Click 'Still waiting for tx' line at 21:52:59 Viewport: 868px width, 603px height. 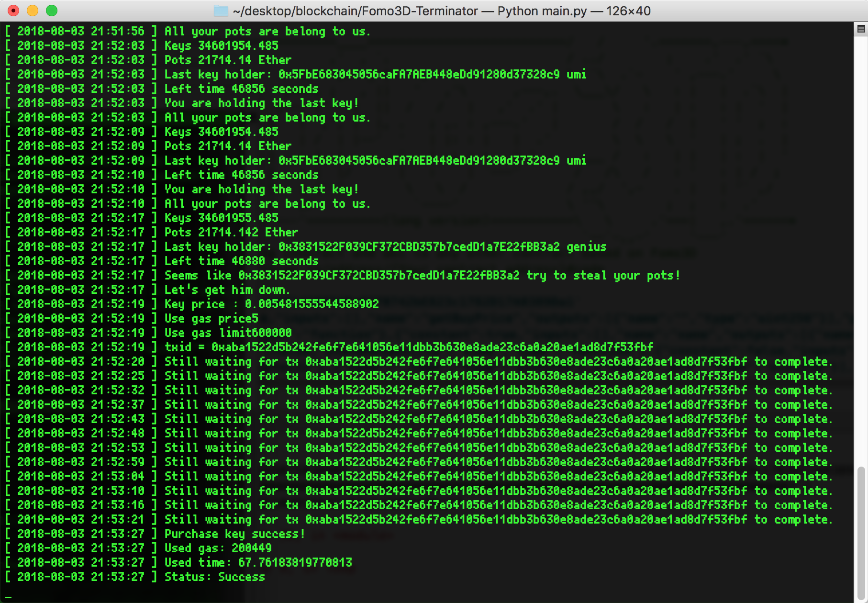pos(419,462)
